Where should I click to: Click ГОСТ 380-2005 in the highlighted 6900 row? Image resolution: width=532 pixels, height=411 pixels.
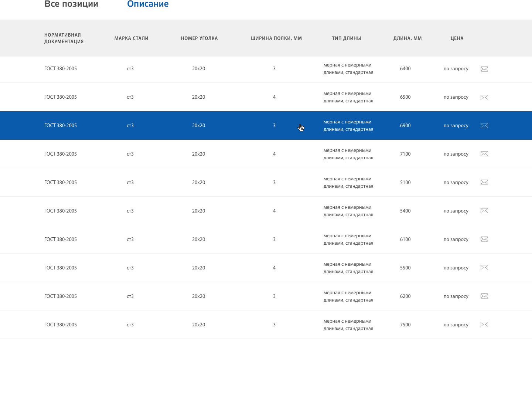click(61, 126)
